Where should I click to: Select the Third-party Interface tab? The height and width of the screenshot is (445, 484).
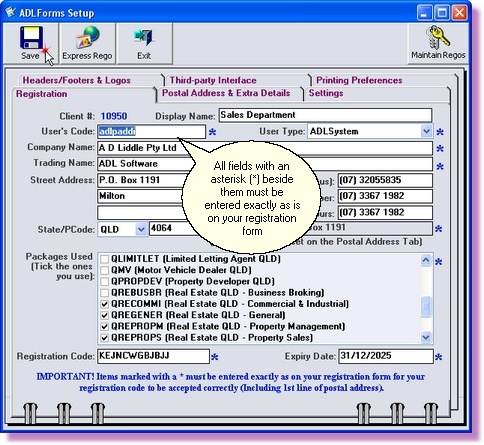click(213, 80)
